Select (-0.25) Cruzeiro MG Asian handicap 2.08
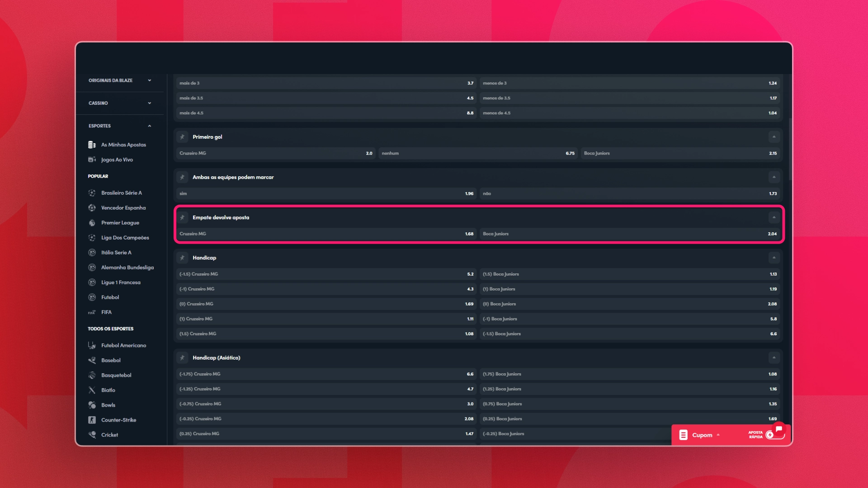This screenshot has height=488, width=868. point(326,418)
